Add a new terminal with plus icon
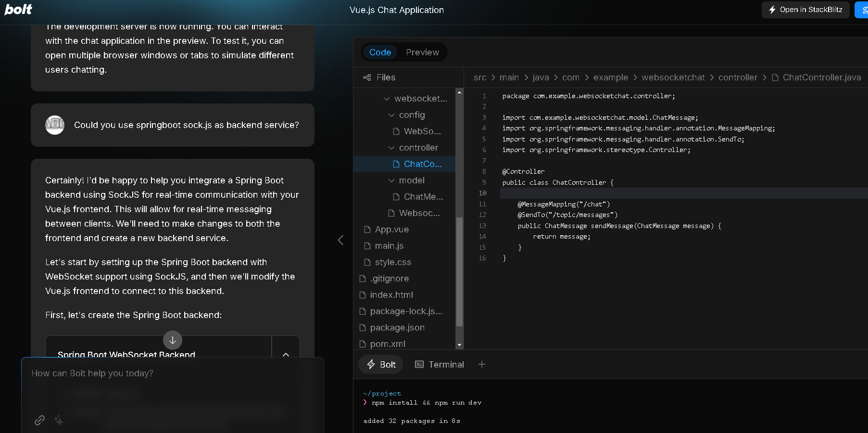The height and width of the screenshot is (433, 868). (x=482, y=365)
